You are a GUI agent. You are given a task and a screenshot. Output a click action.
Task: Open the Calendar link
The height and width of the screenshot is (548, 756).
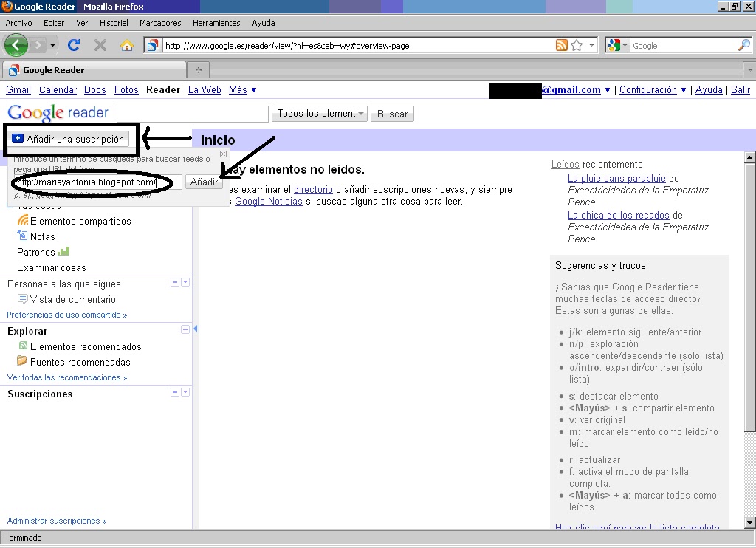(x=58, y=89)
